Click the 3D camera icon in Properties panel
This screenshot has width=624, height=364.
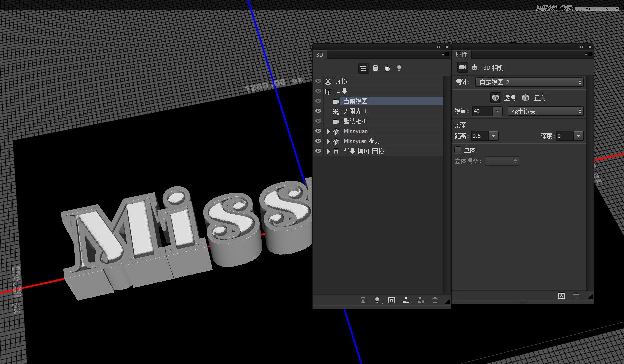462,68
